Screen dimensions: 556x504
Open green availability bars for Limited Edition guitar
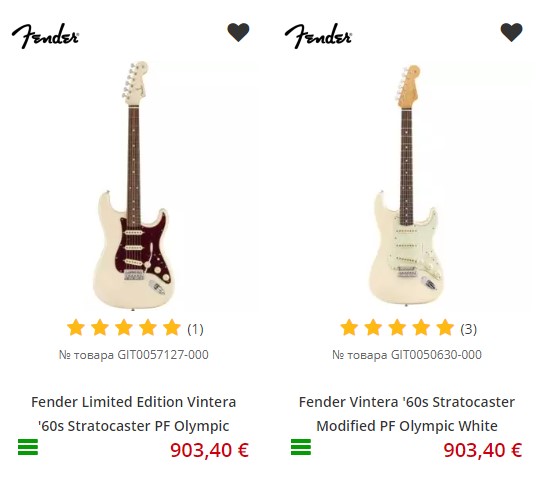point(28,447)
